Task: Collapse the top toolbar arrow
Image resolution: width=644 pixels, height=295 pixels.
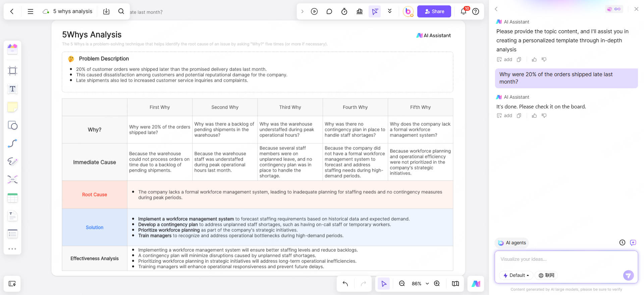Action: point(302,11)
